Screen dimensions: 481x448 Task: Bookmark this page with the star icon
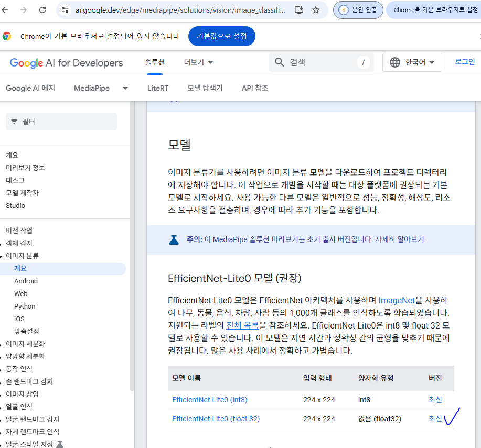pyautogui.click(x=316, y=10)
